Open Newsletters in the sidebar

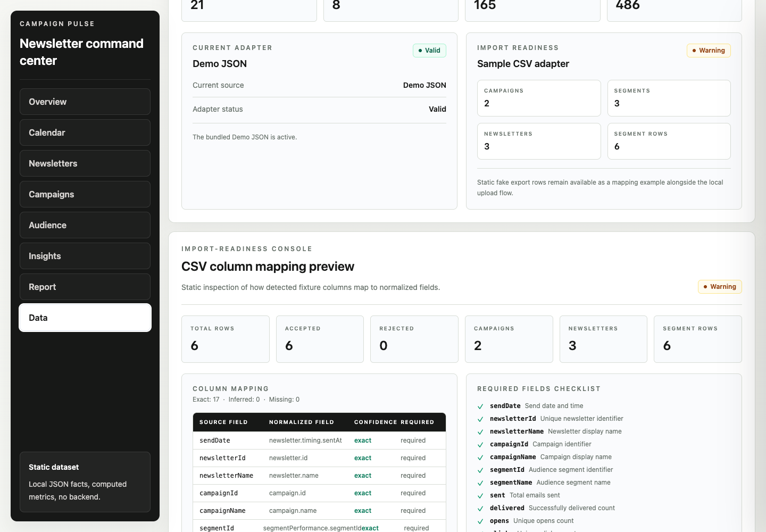click(x=85, y=163)
